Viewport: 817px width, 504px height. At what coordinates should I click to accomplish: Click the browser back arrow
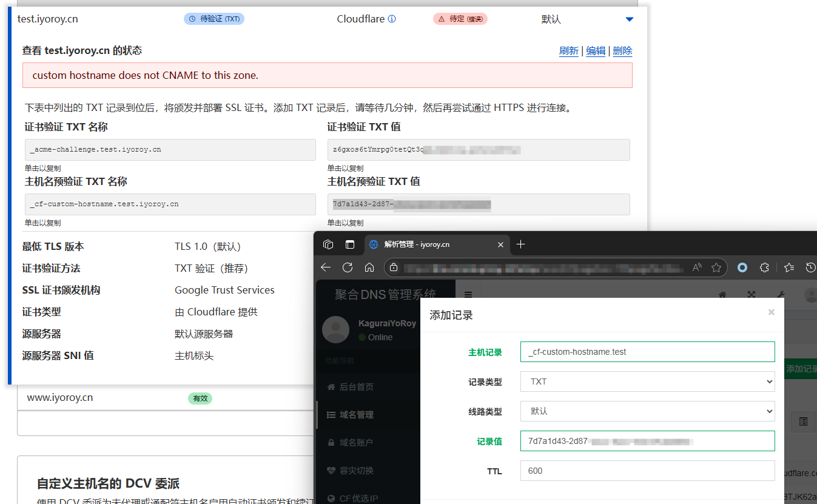(x=326, y=267)
